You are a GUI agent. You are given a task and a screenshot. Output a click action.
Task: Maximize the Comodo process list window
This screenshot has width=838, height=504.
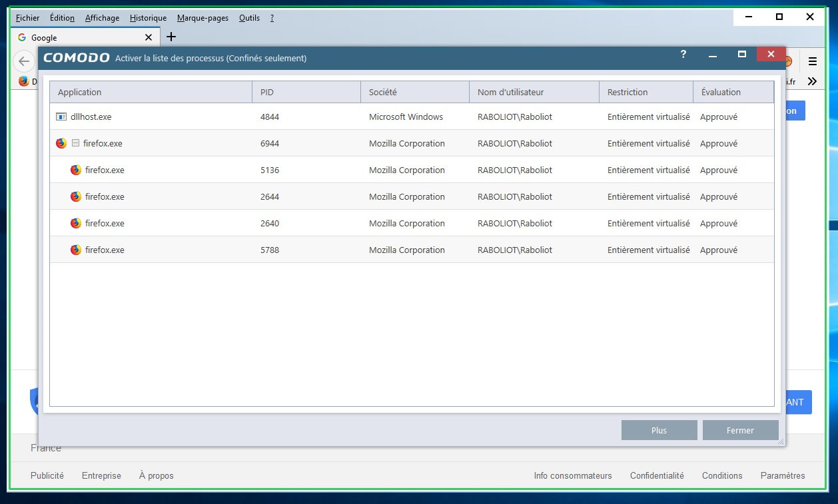coord(742,55)
